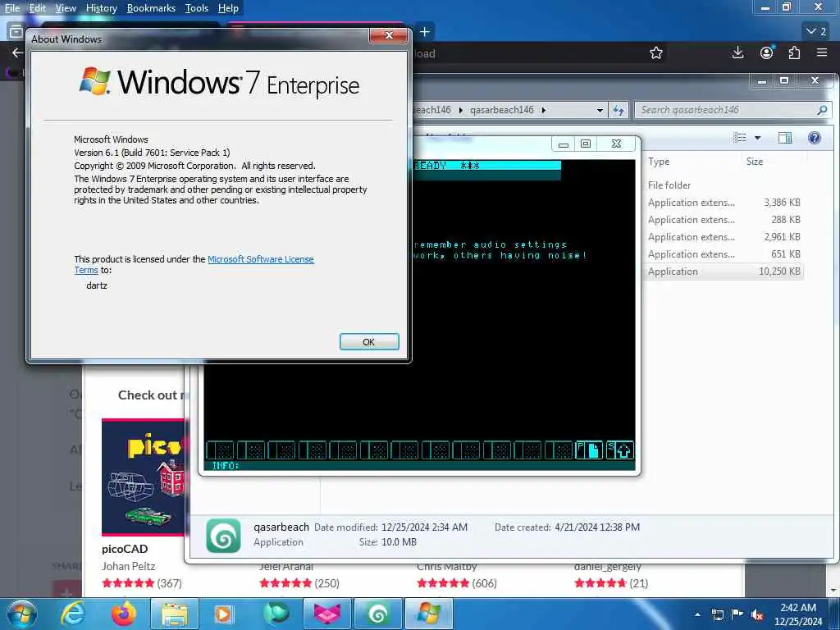Click the qasarbeach icon in details pane
The width and height of the screenshot is (840, 630).
coord(223,535)
